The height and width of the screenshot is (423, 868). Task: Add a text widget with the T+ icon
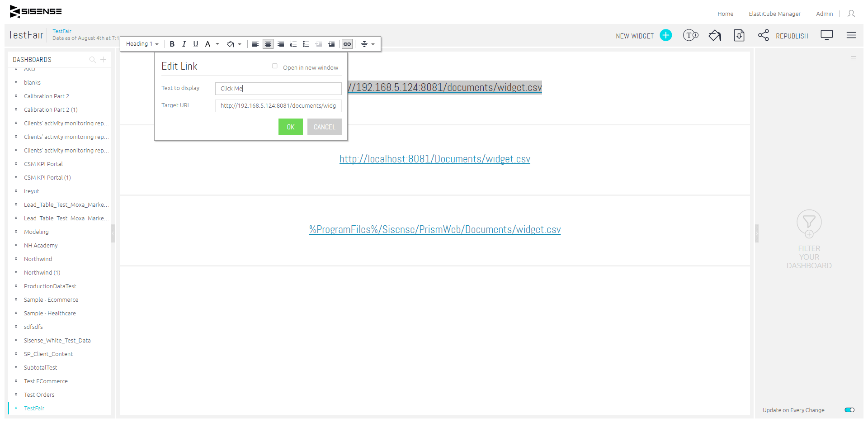pos(691,35)
